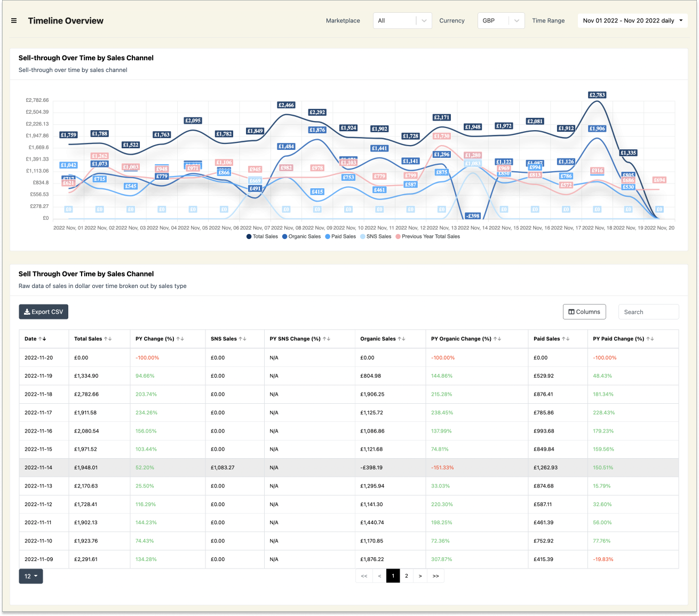Click the table Search field
699x616 pixels.
pyautogui.click(x=648, y=312)
